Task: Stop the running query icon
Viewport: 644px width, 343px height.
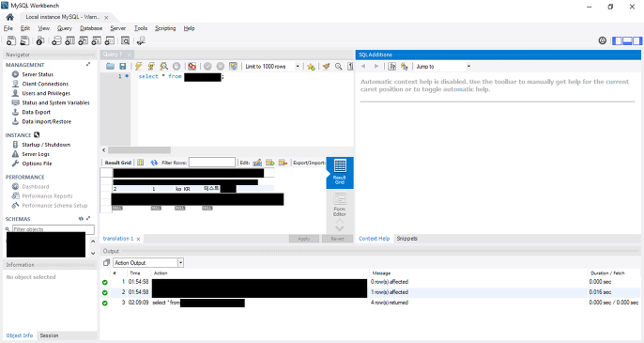Action: 176,66
